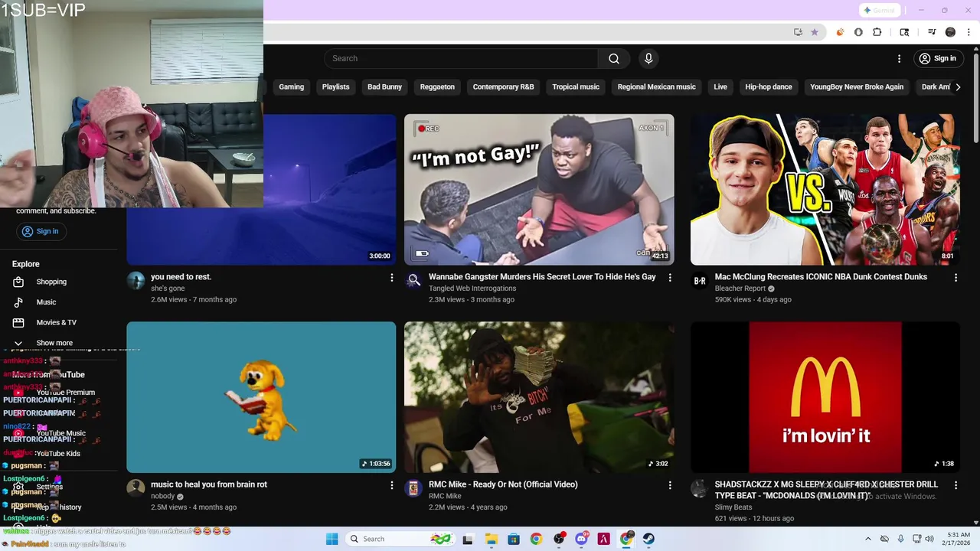Select the Gaming category chip

tap(291, 87)
